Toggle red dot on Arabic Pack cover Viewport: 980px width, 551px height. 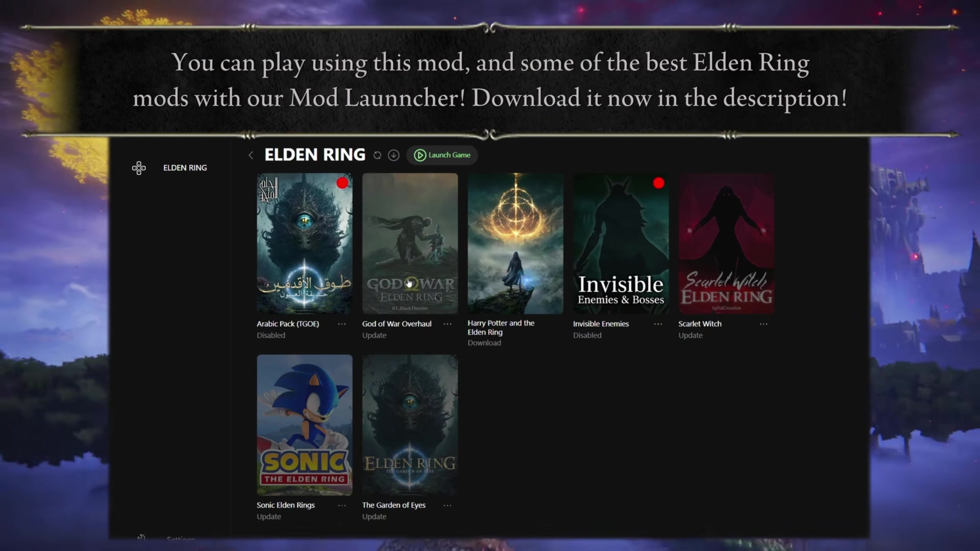[x=342, y=183]
